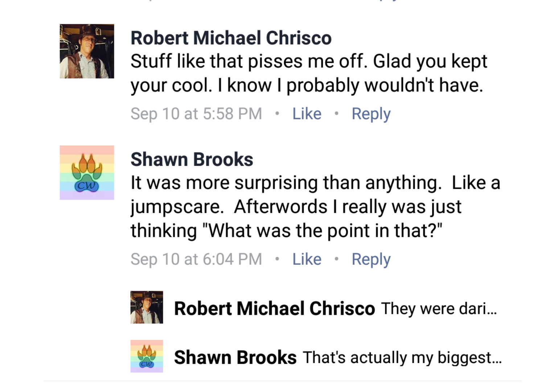Reply to Shawn Brooks' 6:04 PM comment
Screen dimensions: 534x392
click(x=371, y=260)
